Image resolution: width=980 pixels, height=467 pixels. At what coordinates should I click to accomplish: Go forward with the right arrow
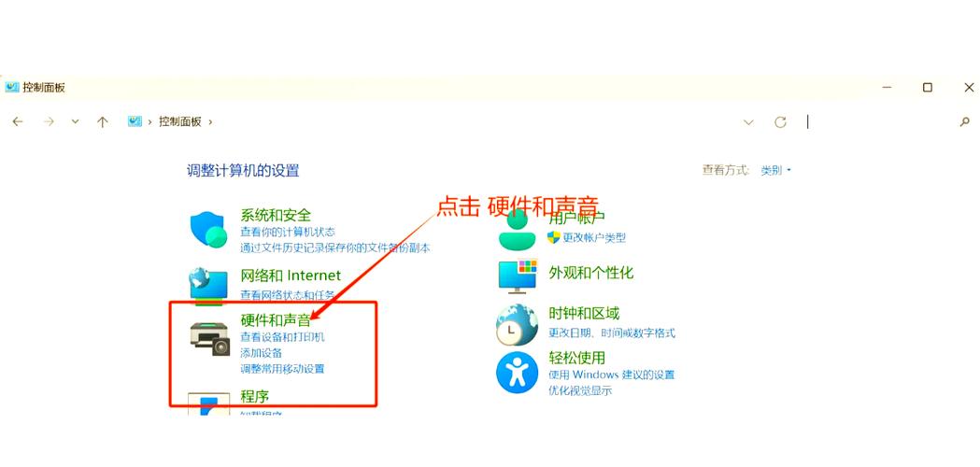(49, 122)
